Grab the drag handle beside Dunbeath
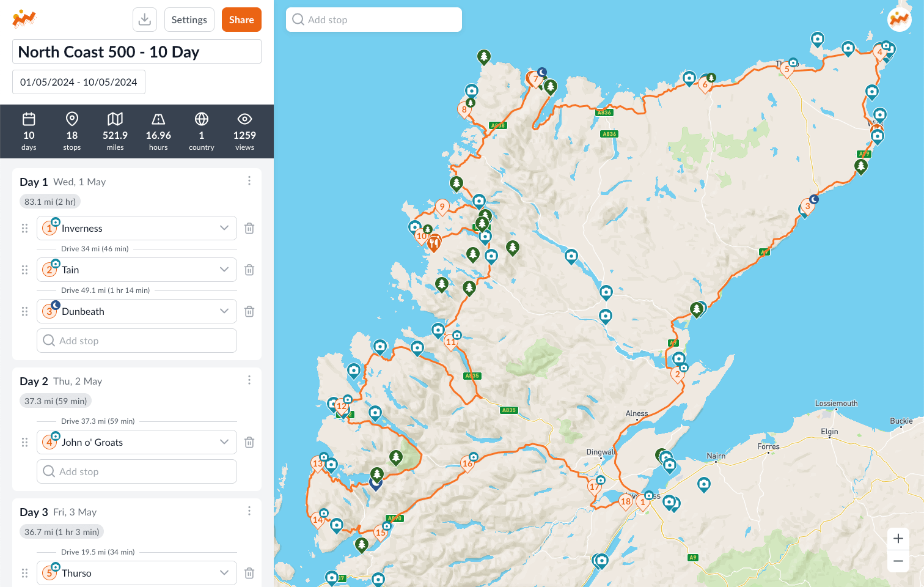 tap(25, 311)
